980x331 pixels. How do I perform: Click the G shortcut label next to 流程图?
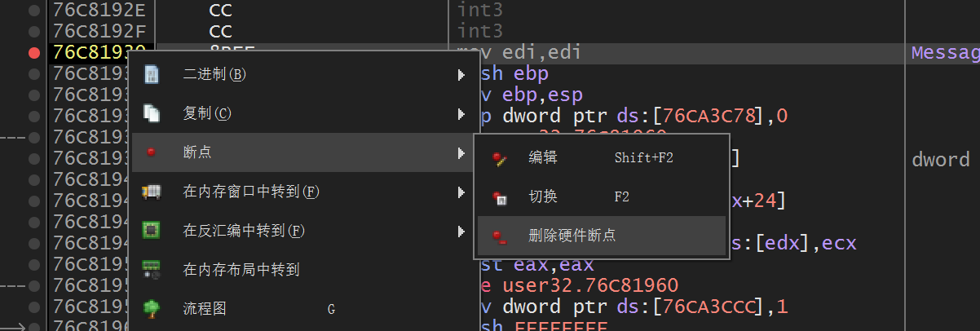pyautogui.click(x=331, y=309)
